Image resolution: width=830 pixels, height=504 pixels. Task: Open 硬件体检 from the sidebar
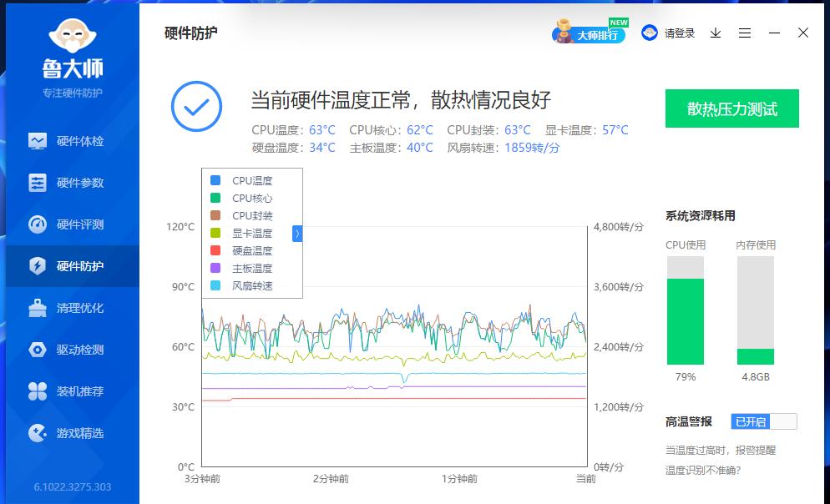(x=71, y=141)
